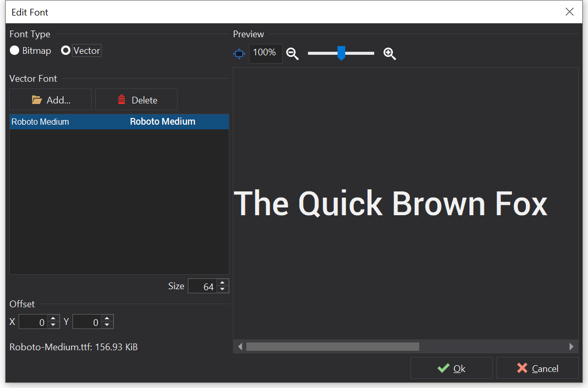Decrease font Size with down arrow
Image resolution: width=588 pixels, height=388 pixels.
223,289
